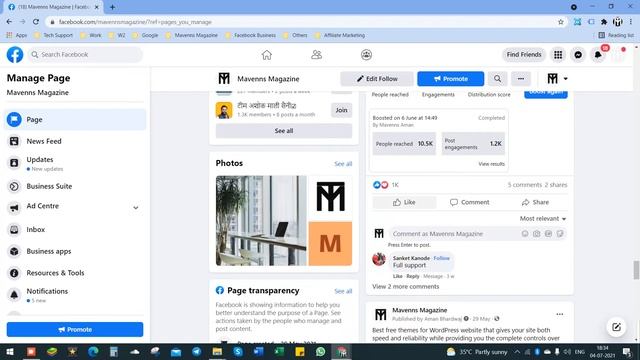640x360 pixels.
Task: Click the browser address bar
Action: coord(302,22)
